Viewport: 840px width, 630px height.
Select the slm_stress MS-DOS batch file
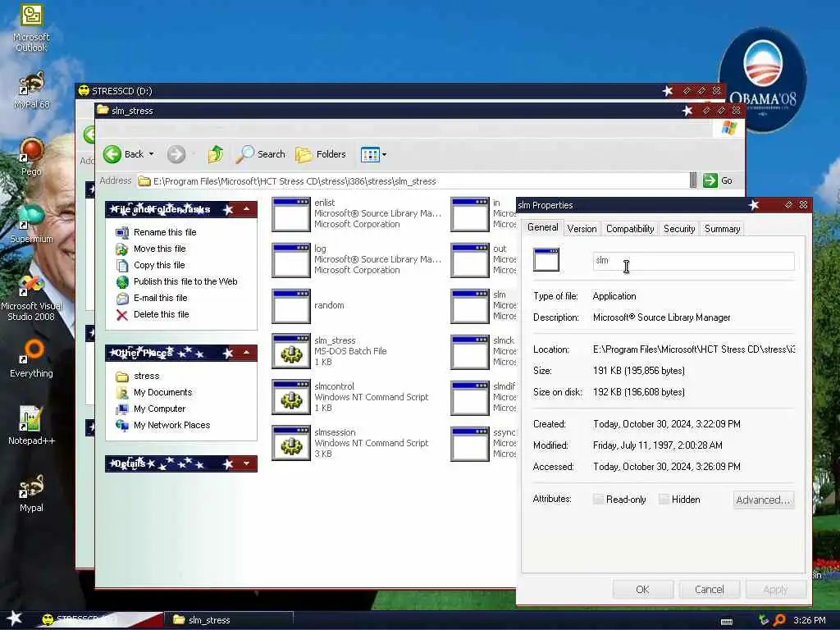coord(330,351)
